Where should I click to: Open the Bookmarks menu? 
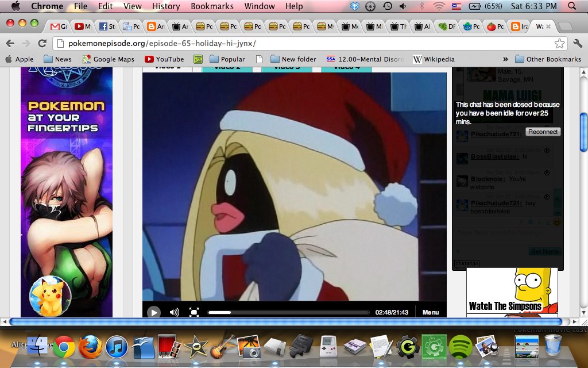212,6
